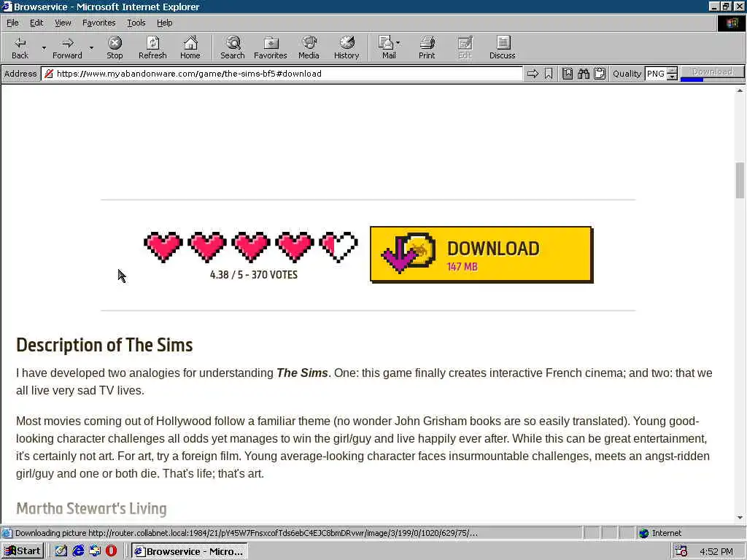The width and height of the screenshot is (747, 560).
Task: Select the Browservice taskbar button
Action: (190, 551)
